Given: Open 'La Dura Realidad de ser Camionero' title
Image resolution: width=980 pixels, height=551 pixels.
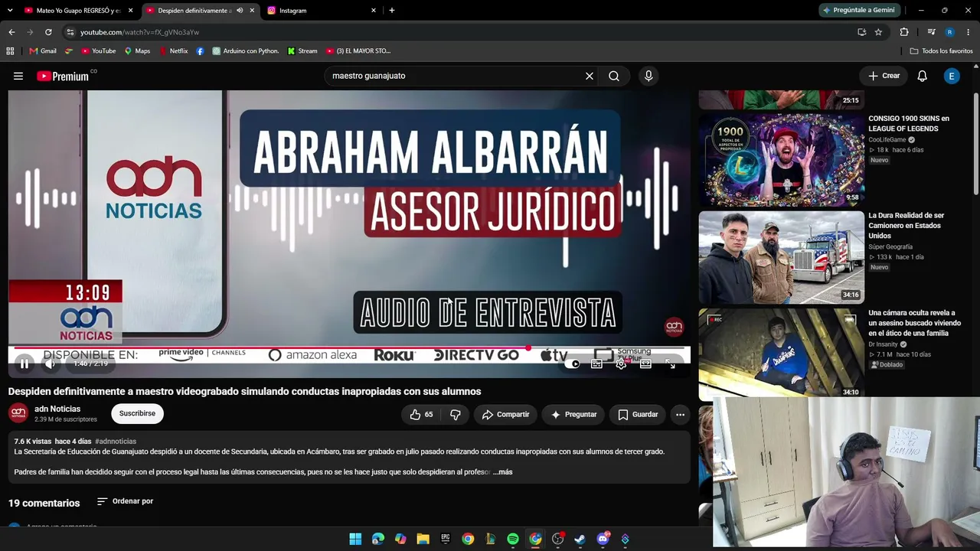Looking at the screenshot, I should click(906, 226).
